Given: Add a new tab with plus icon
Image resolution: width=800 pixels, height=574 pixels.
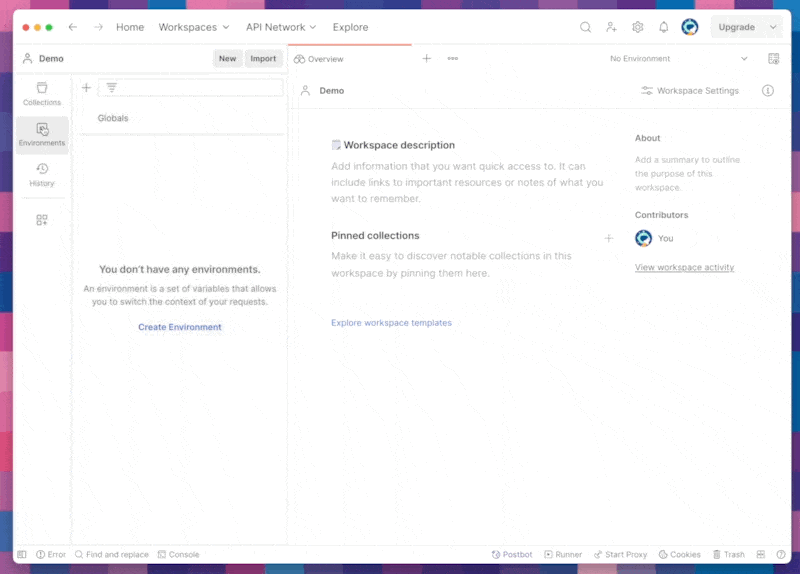Looking at the screenshot, I should [427, 59].
